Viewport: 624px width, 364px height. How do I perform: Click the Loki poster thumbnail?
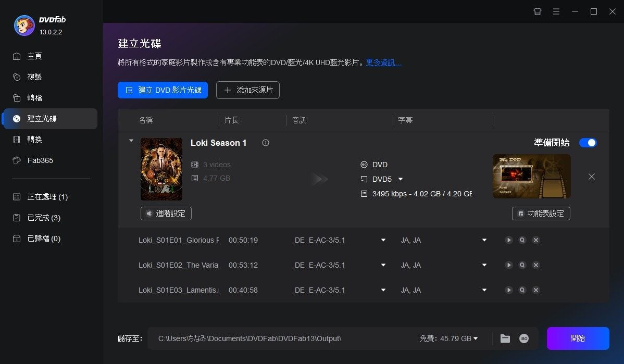161,169
